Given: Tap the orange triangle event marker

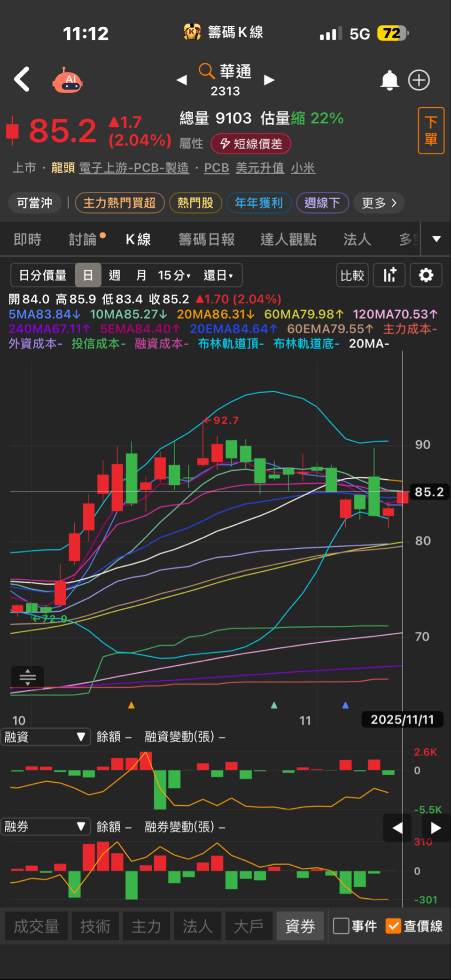Looking at the screenshot, I should coord(132,705).
